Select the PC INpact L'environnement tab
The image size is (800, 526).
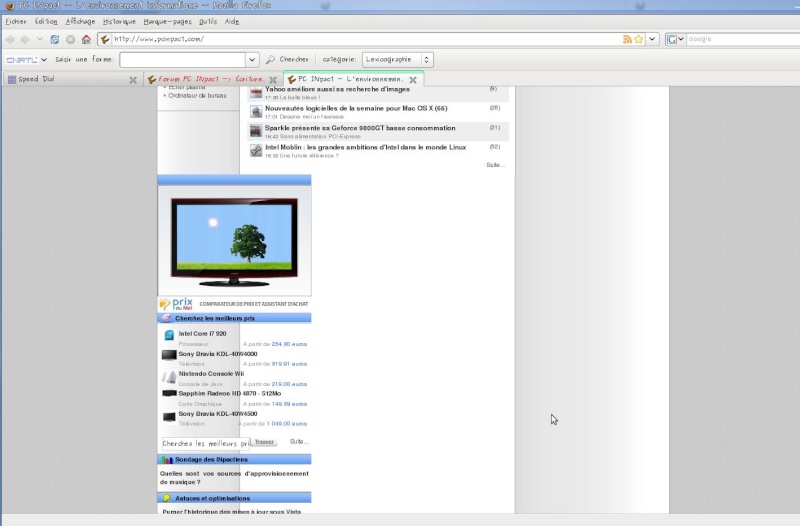(x=345, y=80)
